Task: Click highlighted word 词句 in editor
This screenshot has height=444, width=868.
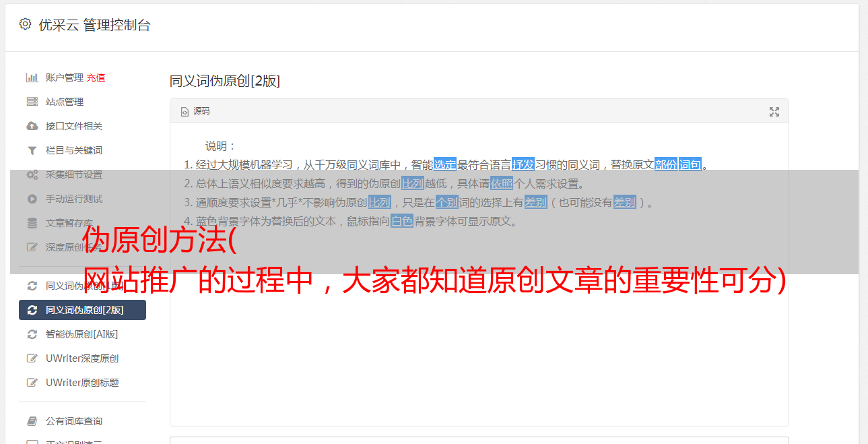Action: [x=690, y=164]
